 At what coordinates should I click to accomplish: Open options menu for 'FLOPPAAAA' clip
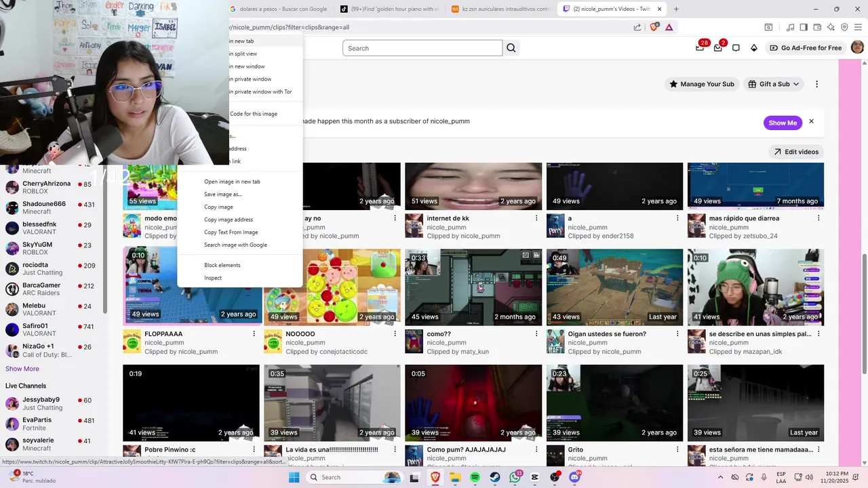click(254, 333)
